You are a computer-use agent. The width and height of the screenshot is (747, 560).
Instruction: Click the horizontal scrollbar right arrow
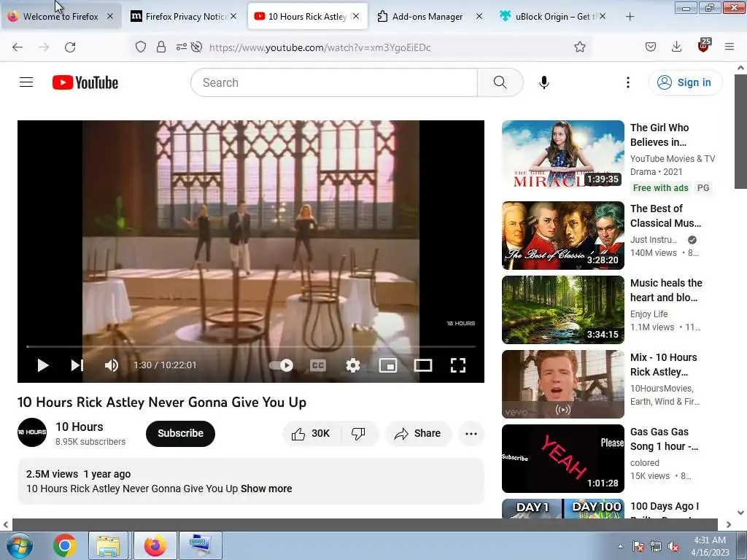point(729,525)
